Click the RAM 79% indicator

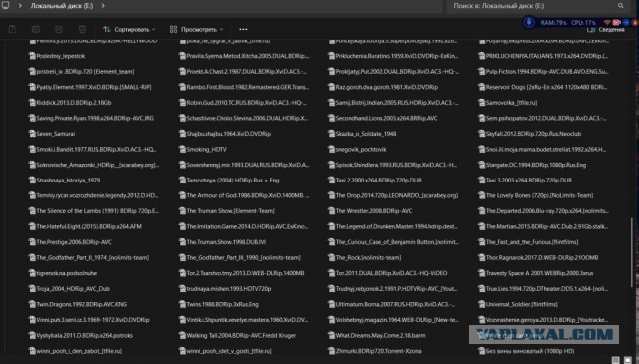[x=553, y=23]
